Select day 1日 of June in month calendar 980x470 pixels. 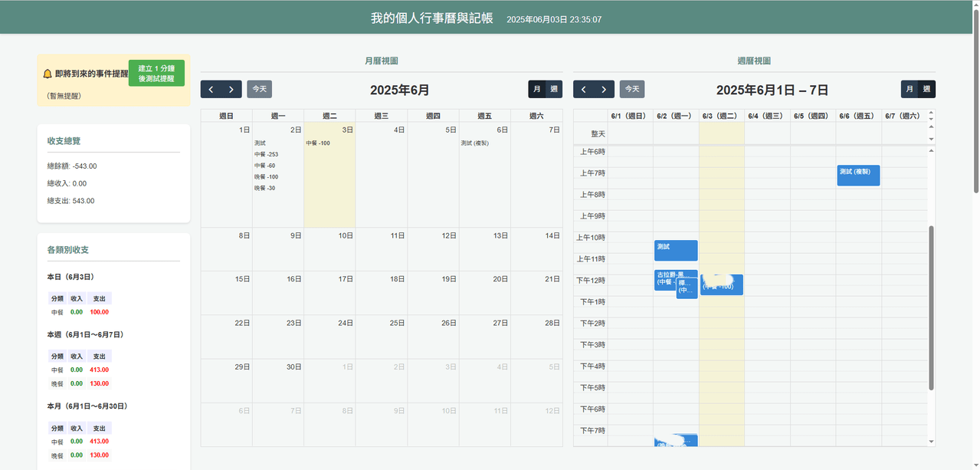pos(244,130)
